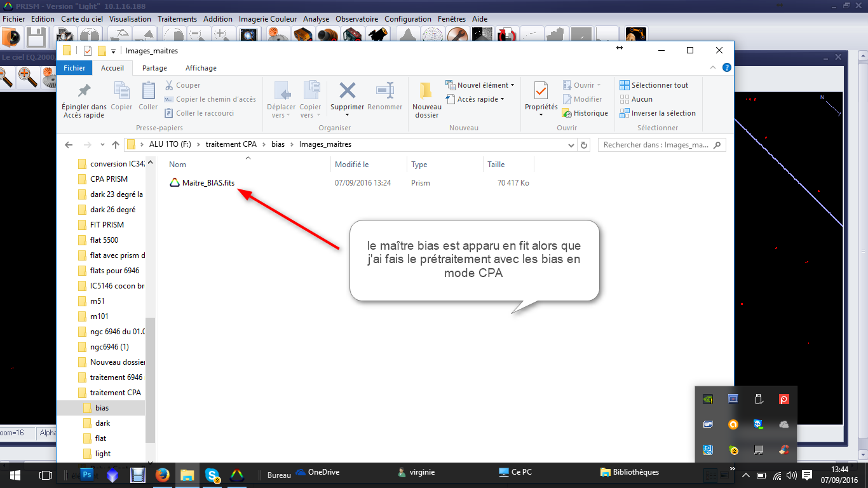868x488 pixels.
Task: Click the Historique ribbon icon
Action: coord(585,113)
